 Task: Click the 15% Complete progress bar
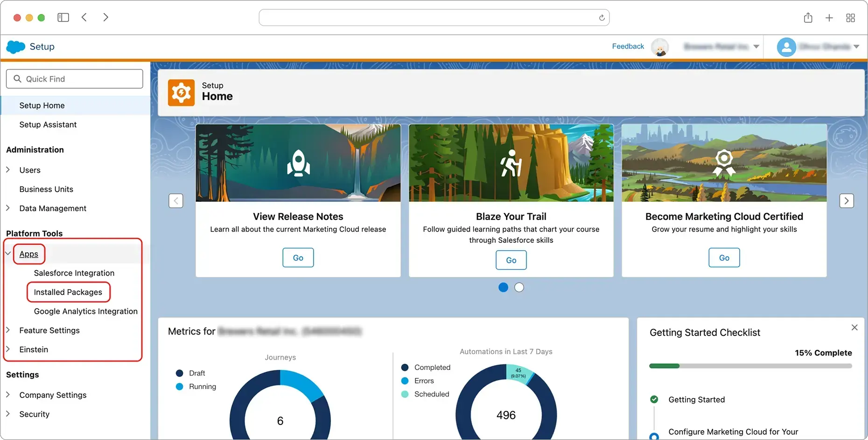(750, 366)
